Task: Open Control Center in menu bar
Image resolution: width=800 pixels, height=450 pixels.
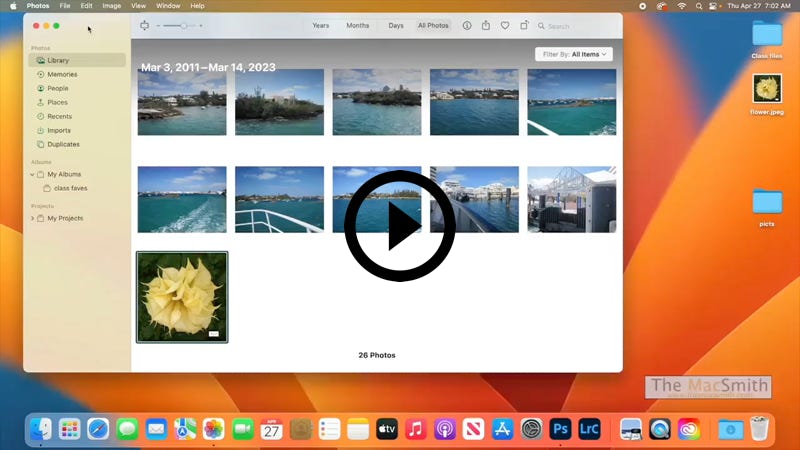Action: 713,6
